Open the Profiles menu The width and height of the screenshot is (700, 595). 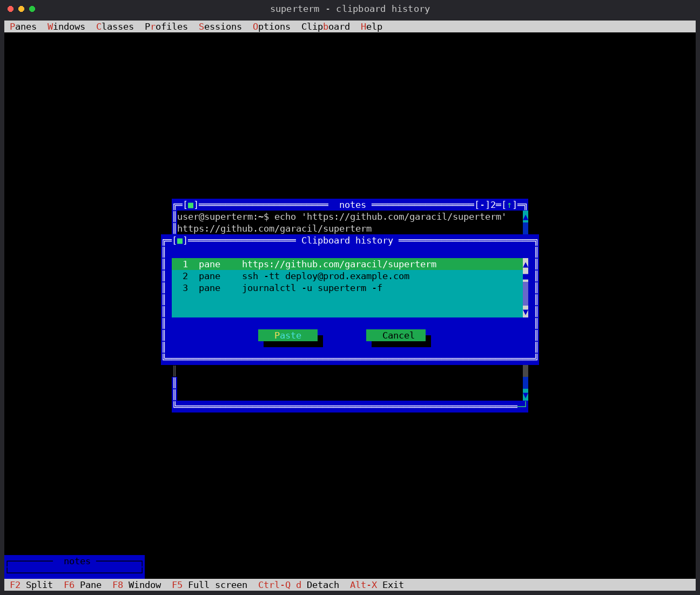(166, 26)
